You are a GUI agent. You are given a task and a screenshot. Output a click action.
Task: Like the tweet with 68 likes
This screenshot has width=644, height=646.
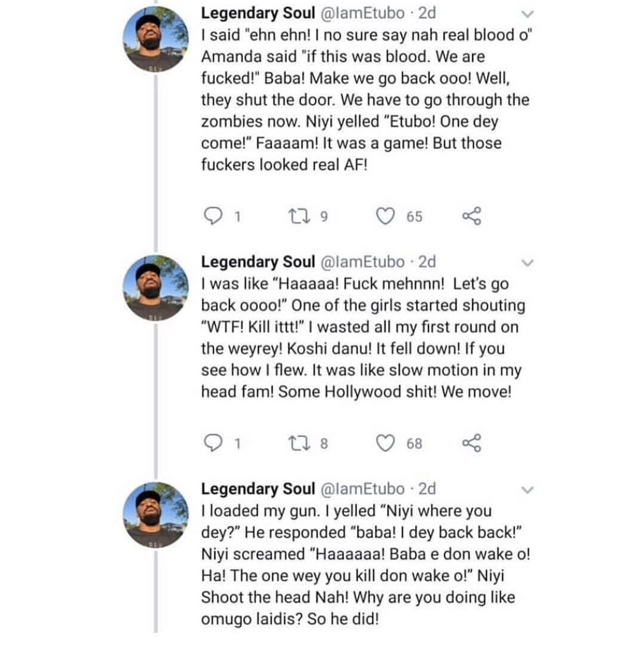[386, 443]
